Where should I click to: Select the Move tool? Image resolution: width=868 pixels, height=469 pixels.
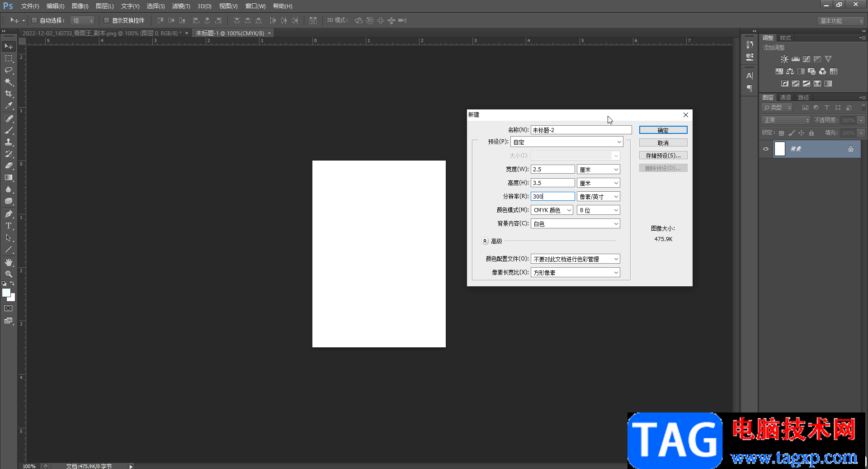(x=9, y=47)
